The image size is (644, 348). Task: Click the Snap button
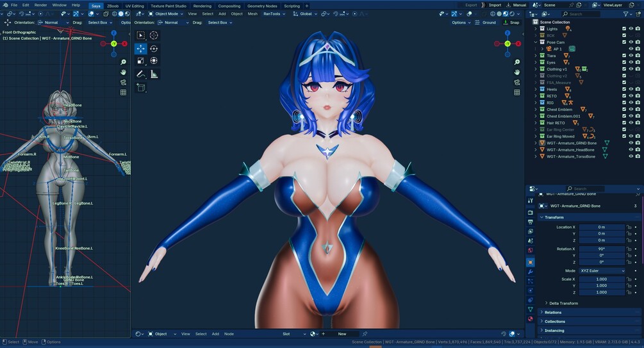pyautogui.click(x=511, y=22)
